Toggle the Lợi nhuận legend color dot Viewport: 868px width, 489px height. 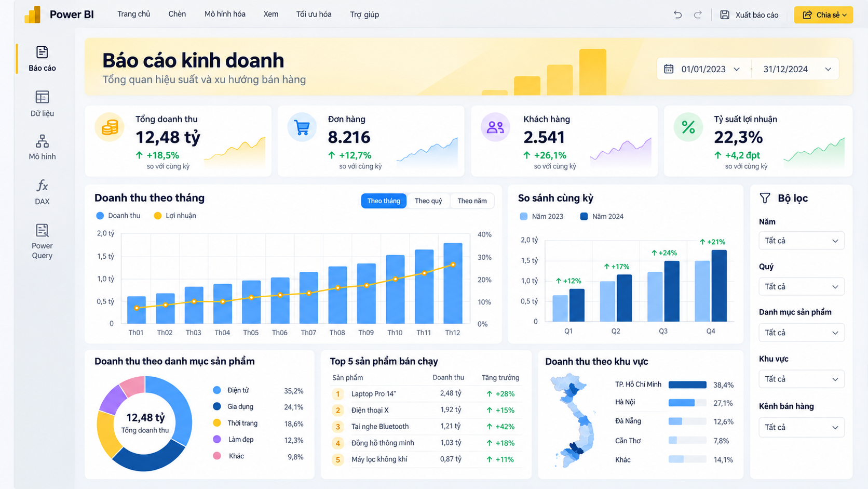(x=158, y=216)
